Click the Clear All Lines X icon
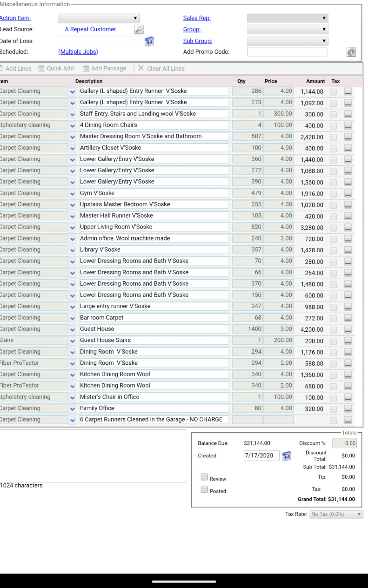Viewport: 368px width, 588px height. click(x=141, y=68)
